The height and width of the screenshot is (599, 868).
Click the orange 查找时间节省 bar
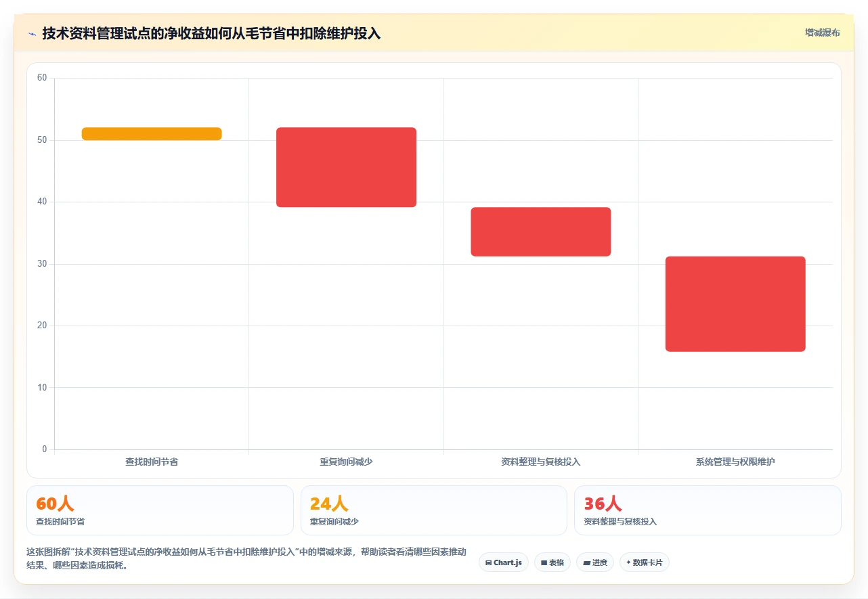[x=152, y=134]
